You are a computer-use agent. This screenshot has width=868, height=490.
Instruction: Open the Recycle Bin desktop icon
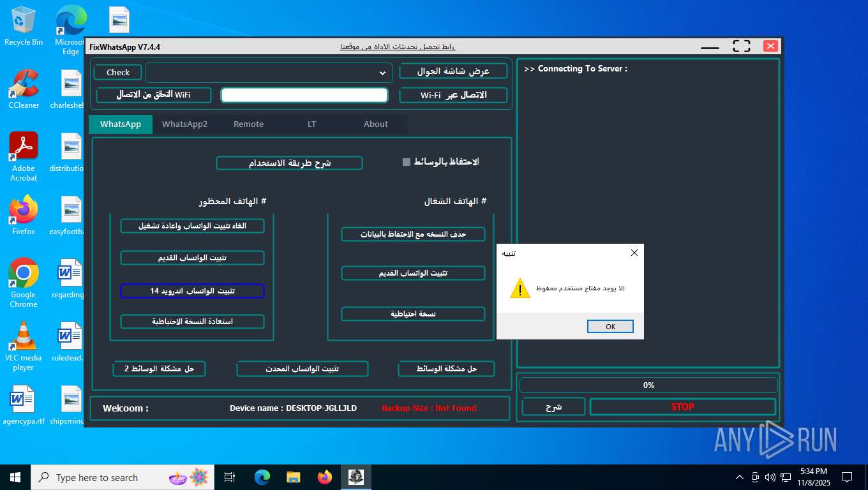(23, 26)
